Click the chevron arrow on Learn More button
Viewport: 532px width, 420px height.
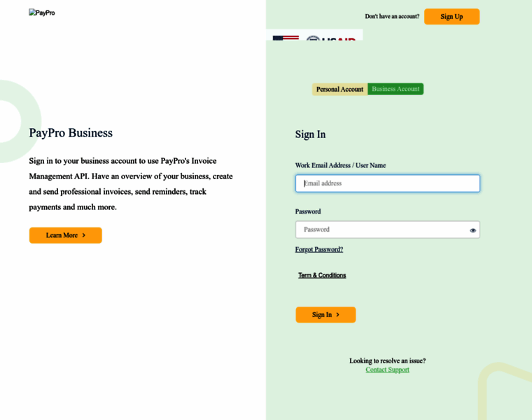(84, 235)
